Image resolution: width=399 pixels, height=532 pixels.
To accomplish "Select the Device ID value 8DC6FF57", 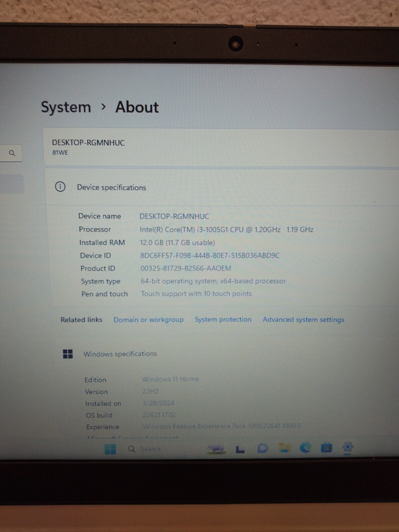I will [210, 255].
